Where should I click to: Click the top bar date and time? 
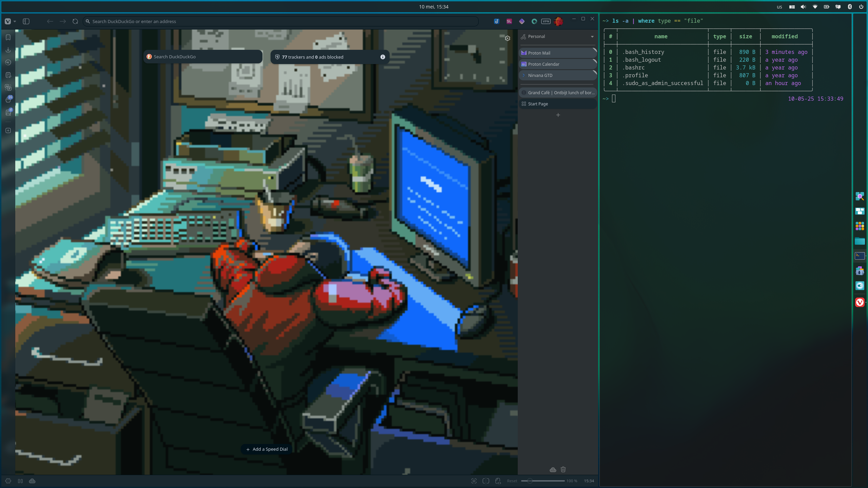pos(434,7)
